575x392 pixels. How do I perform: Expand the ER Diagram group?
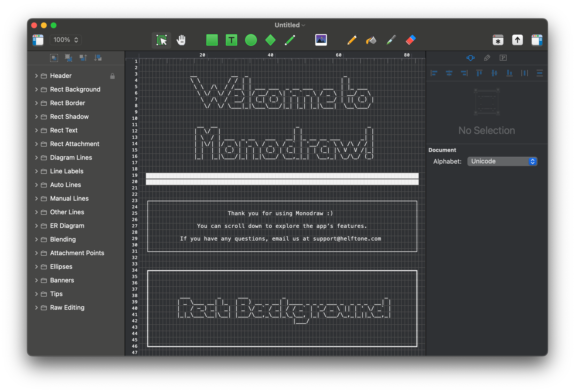(36, 226)
